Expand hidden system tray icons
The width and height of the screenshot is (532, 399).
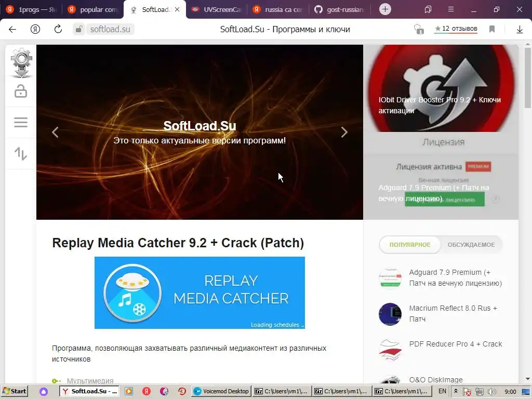(x=456, y=391)
